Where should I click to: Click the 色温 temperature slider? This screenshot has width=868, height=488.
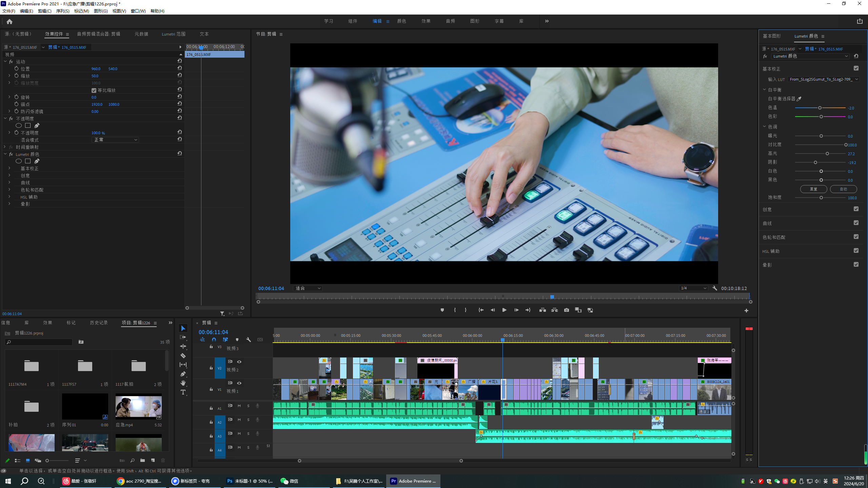click(820, 108)
